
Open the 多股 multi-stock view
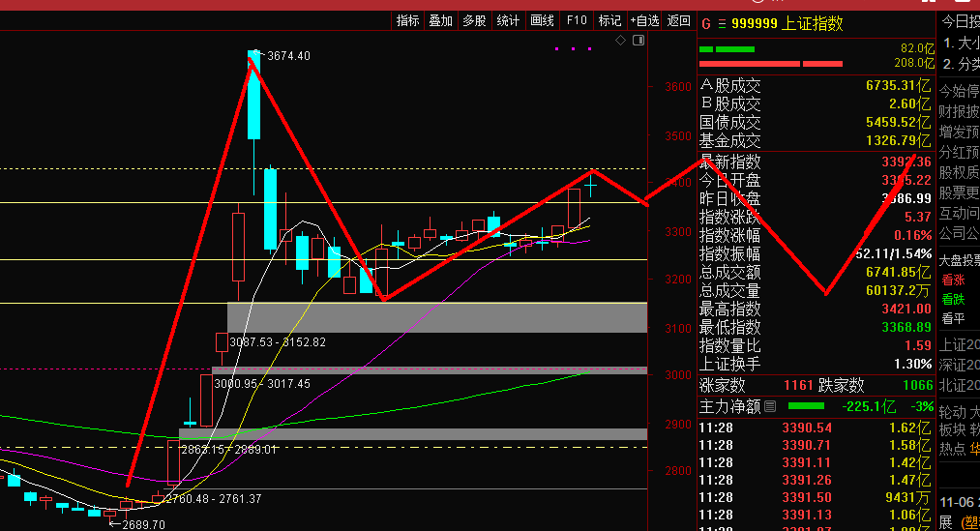click(x=474, y=20)
